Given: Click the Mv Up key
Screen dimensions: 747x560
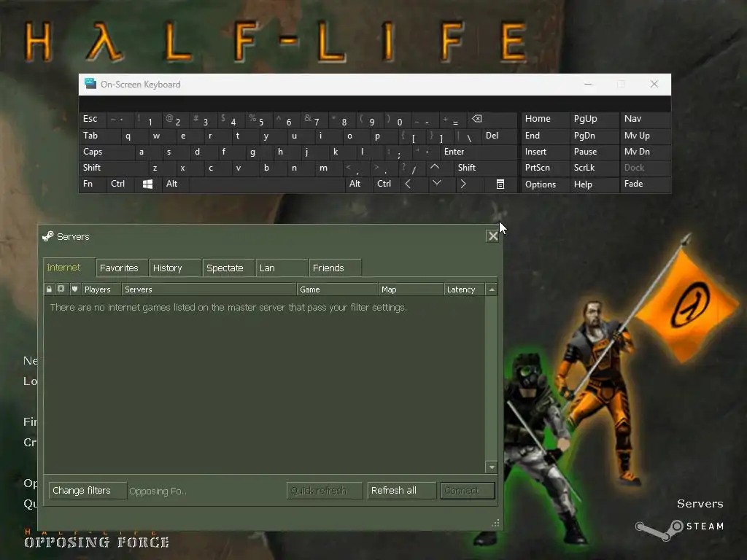Looking at the screenshot, I should (645, 136).
